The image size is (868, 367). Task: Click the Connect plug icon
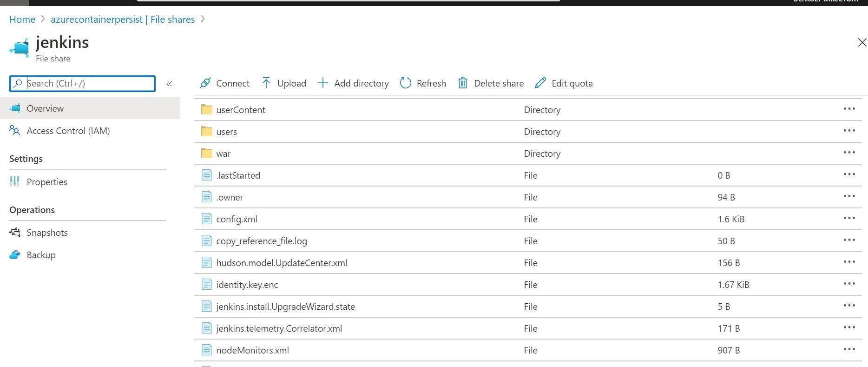[205, 83]
